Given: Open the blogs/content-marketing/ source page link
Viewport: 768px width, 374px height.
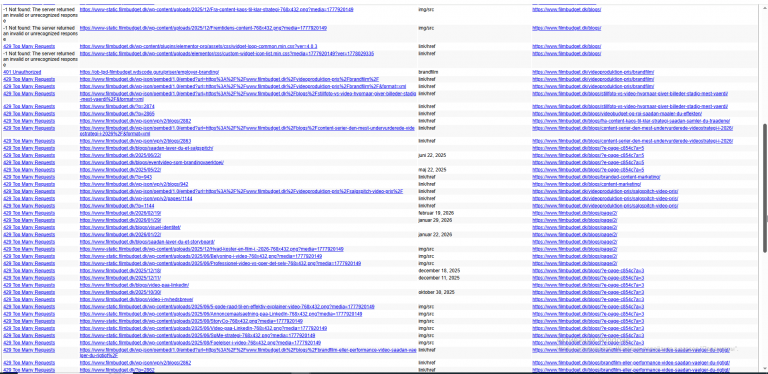Looking at the screenshot, I should click(x=586, y=185).
